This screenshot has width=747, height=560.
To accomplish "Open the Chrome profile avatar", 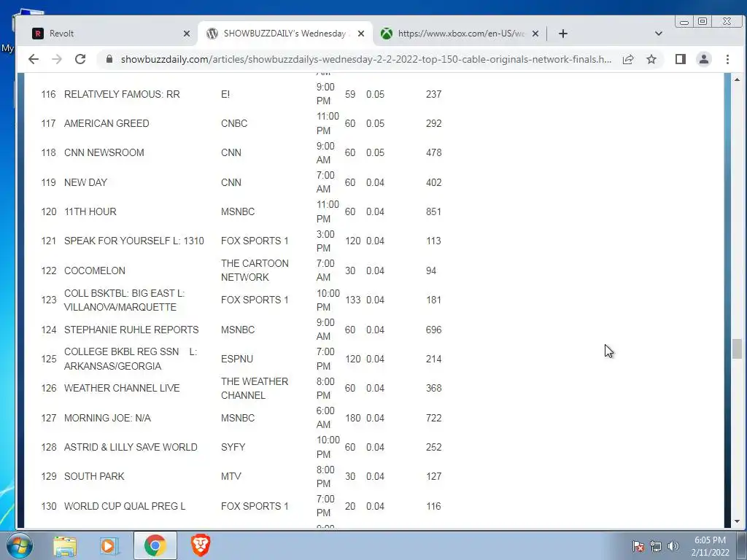I will click(704, 59).
